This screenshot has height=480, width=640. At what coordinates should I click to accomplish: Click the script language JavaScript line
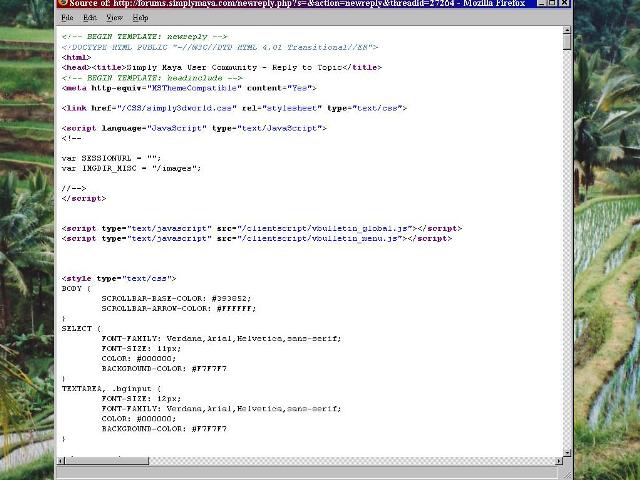point(194,128)
